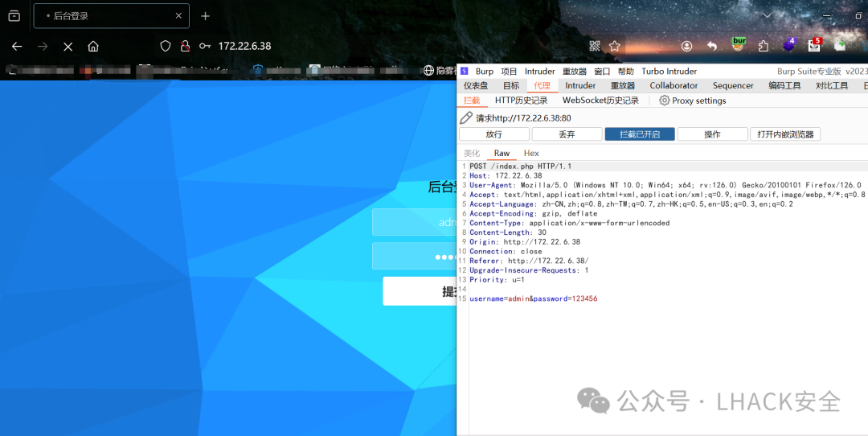This screenshot has width=868, height=436.
Task: Open the 窗口 menu
Action: point(602,72)
